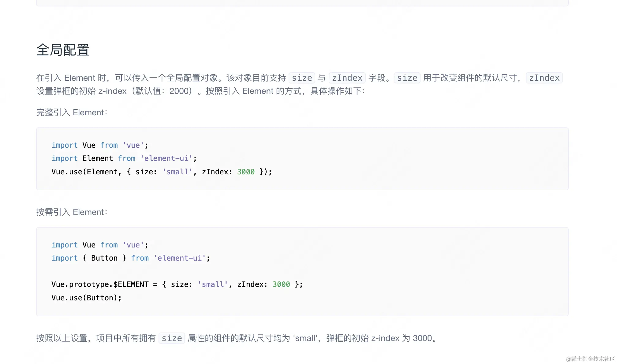Click the 完整引入 Element paragraph text
This screenshot has height=364, width=617.
point(72,113)
